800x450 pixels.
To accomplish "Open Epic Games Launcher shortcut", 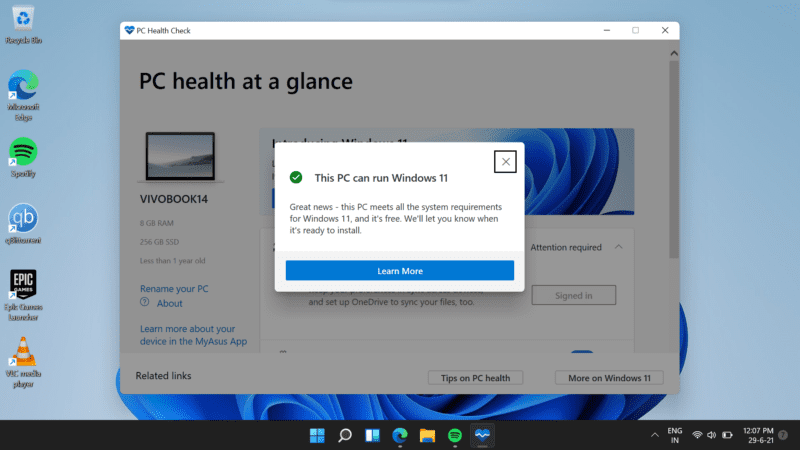I will tap(23, 295).
